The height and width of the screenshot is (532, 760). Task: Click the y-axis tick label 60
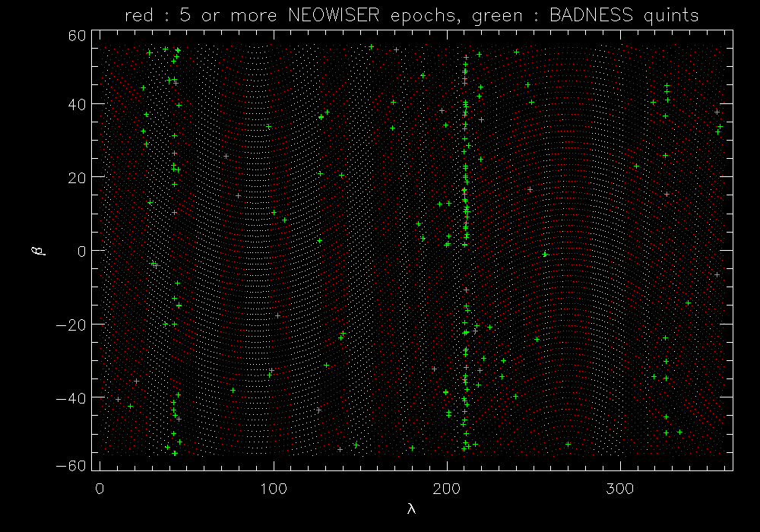[77, 36]
